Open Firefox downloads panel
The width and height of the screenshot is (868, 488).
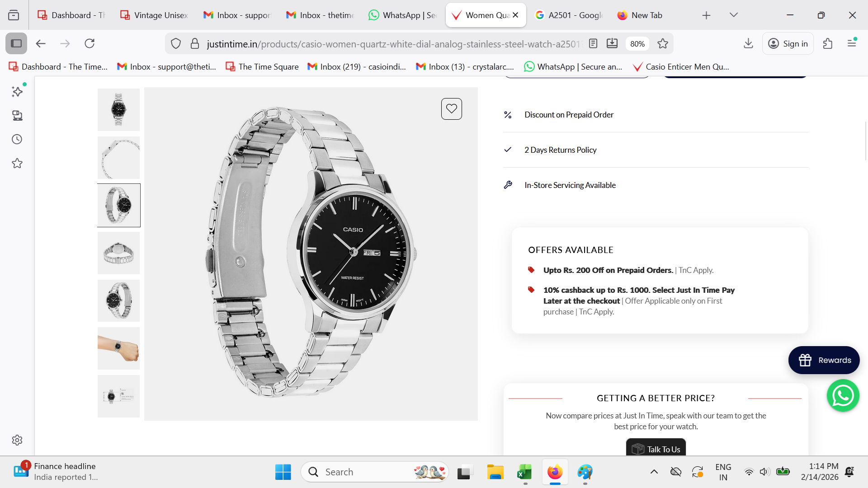[748, 43]
